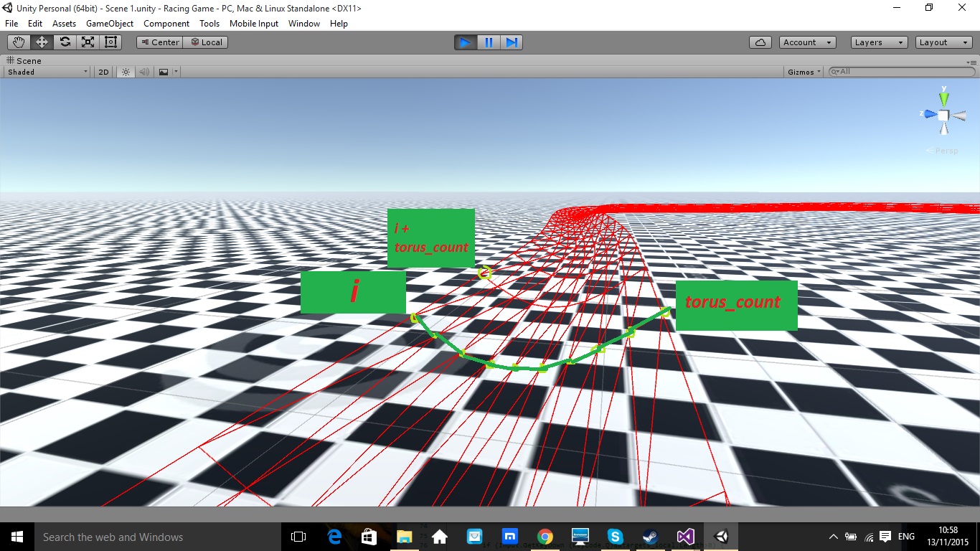Open the Action Center notifications icon
The image size is (980, 551).
(885, 537)
